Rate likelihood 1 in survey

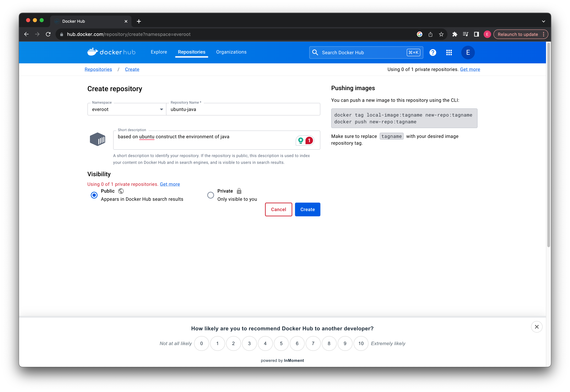217,343
